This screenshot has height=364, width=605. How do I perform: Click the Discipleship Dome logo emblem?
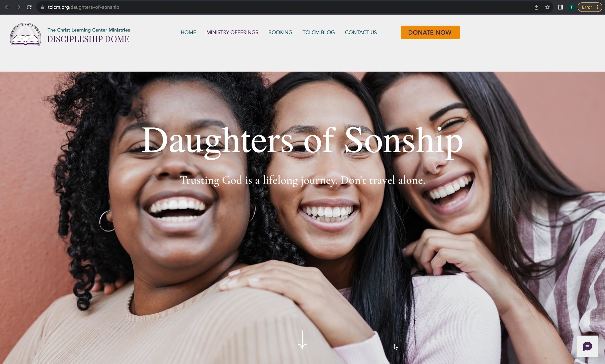25,34
